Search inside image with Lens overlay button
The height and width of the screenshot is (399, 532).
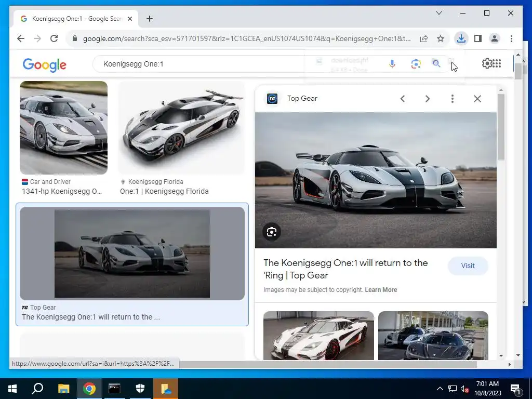[271, 232]
